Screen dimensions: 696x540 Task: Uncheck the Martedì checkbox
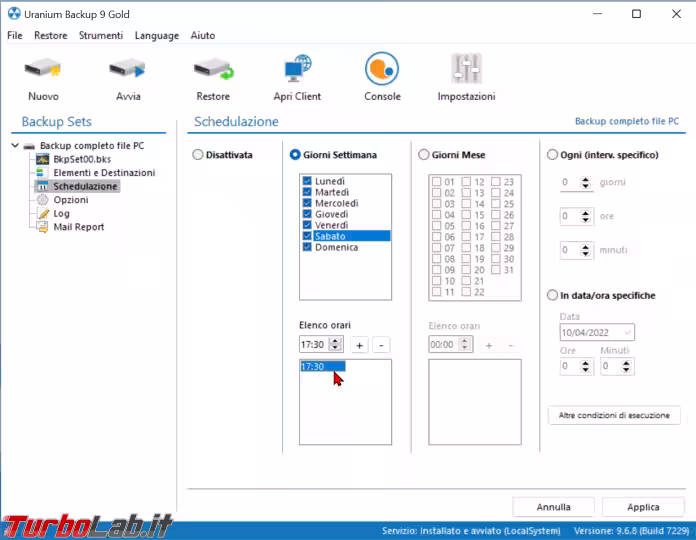tap(307, 192)
